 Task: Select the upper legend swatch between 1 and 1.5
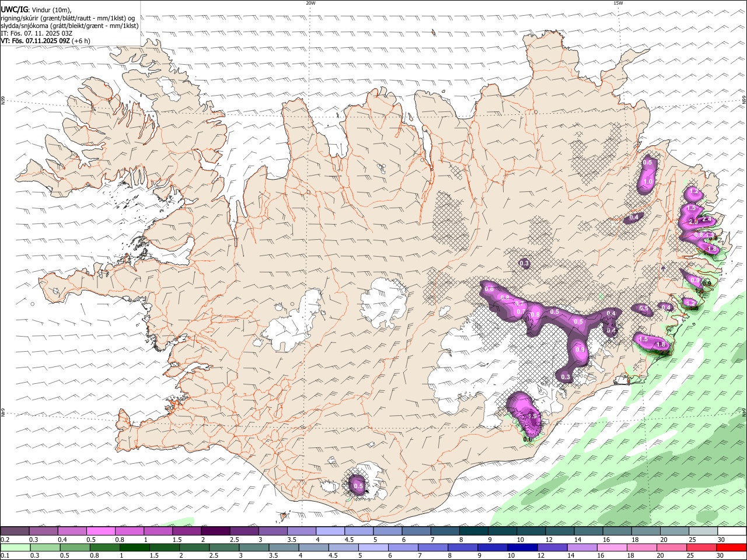[158, 531]
